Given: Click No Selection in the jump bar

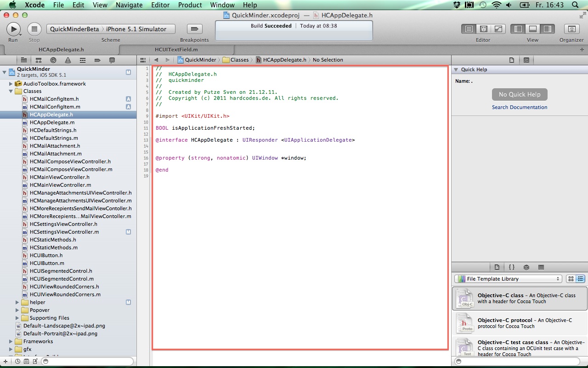Looking at the screenshot, I should tap(328, 60).
